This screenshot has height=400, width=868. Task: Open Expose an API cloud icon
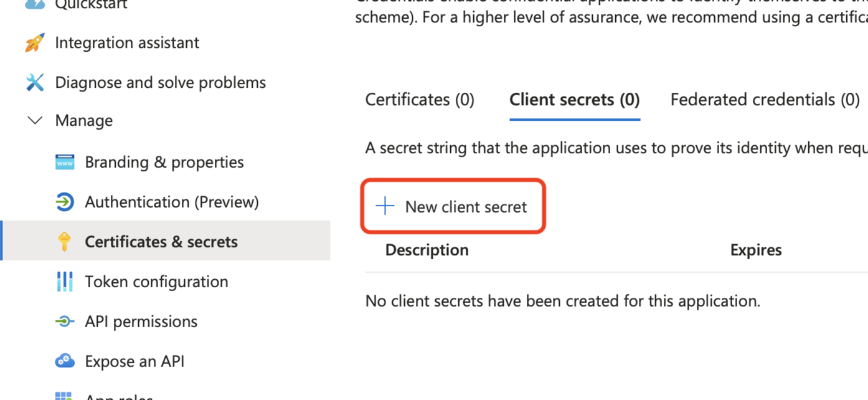(64, 361)
